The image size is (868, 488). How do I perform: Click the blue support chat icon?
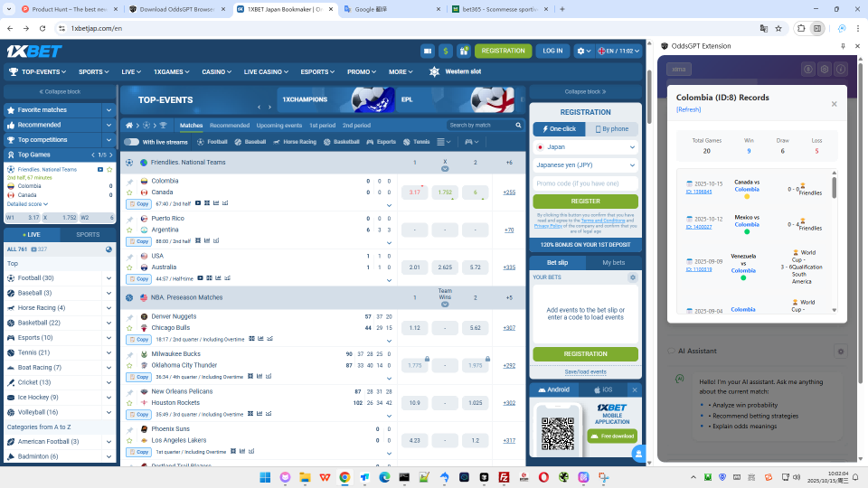639,454
